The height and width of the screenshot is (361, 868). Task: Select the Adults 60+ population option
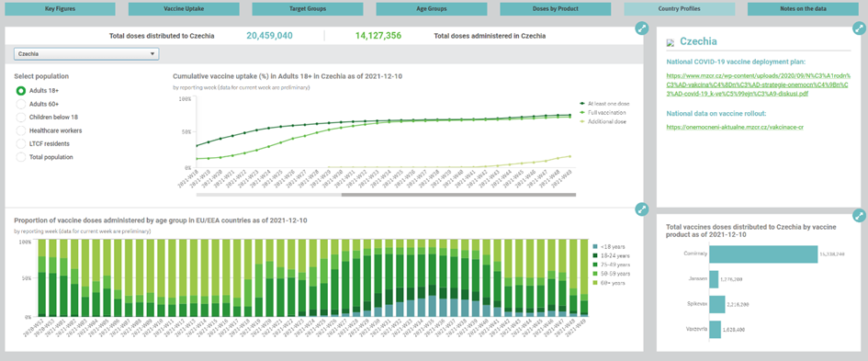(21, 104)
